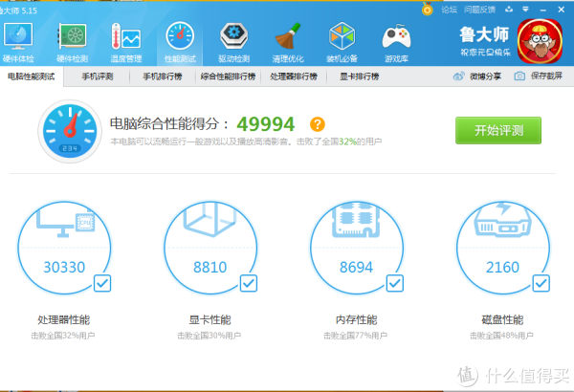Click the 微博分享 Weibo icon
The width and height of the screenshot is (574, 392).
[x=458, y=76]
